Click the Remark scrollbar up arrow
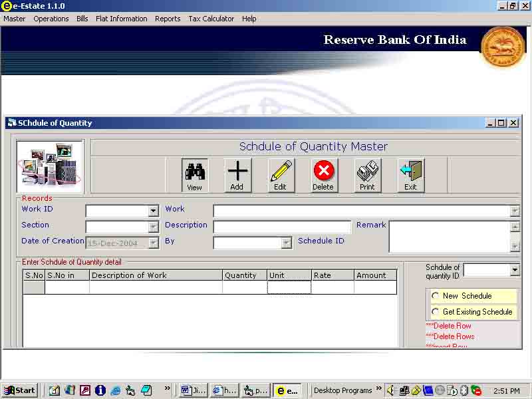Screen dimensions: 532x399 515,227
